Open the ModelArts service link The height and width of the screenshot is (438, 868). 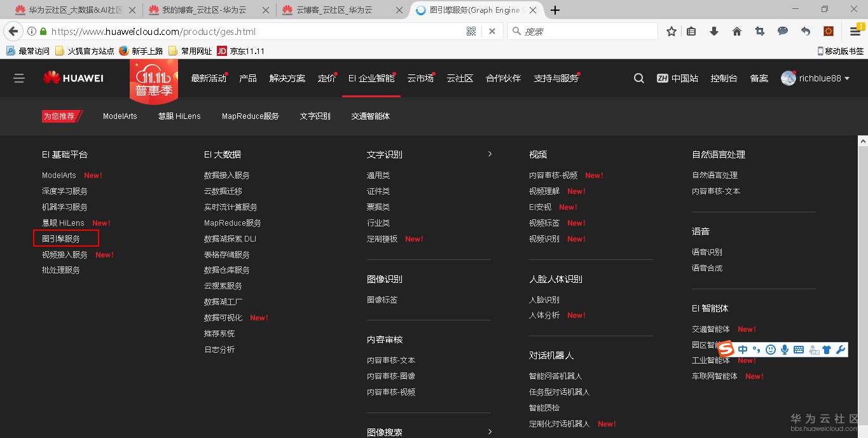[x=59, y=175]
